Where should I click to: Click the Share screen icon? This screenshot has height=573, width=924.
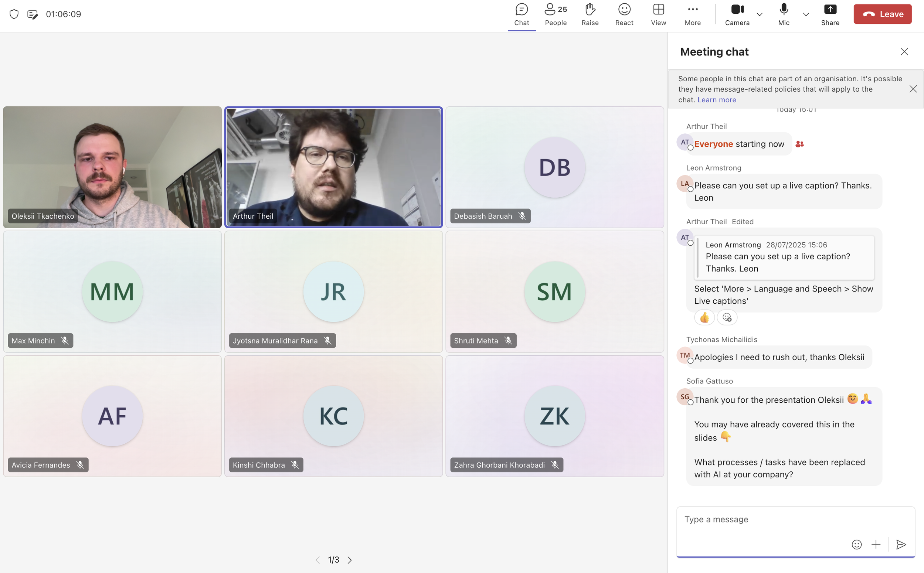pyautogui.click(x=830, y=14)
